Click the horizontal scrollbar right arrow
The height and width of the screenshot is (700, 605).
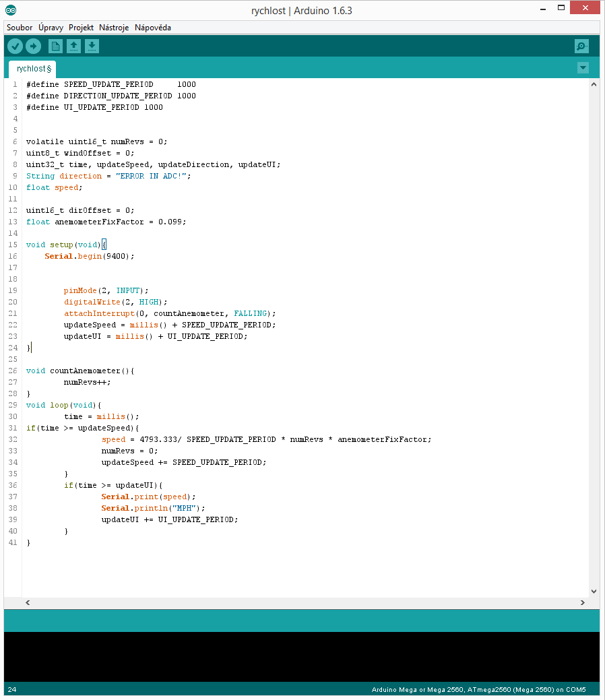(x=583, y=603)
